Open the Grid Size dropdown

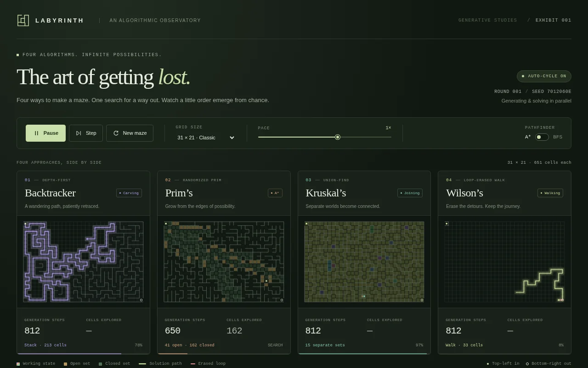206,138
